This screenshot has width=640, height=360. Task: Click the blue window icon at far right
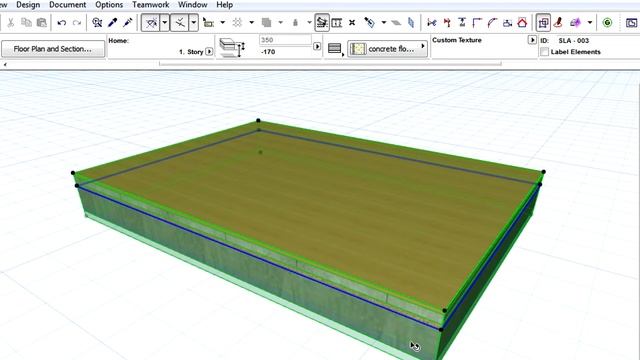pos(632,23)
